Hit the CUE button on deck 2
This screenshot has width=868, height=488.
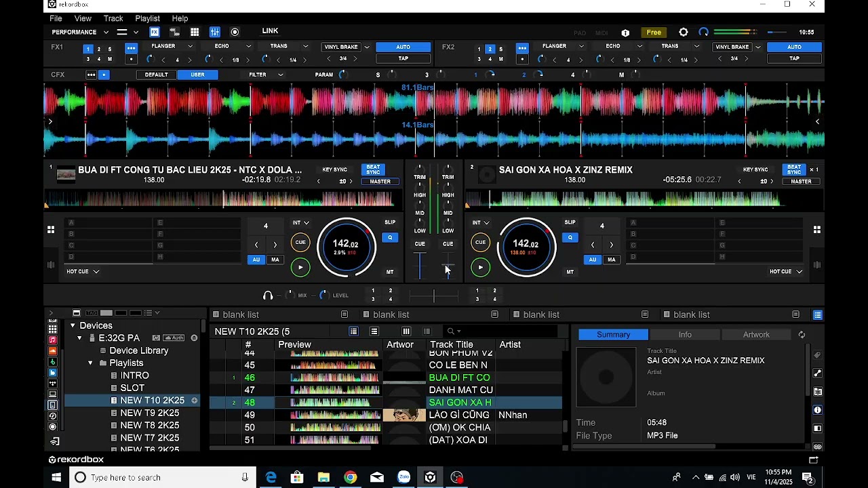(480, 242)
